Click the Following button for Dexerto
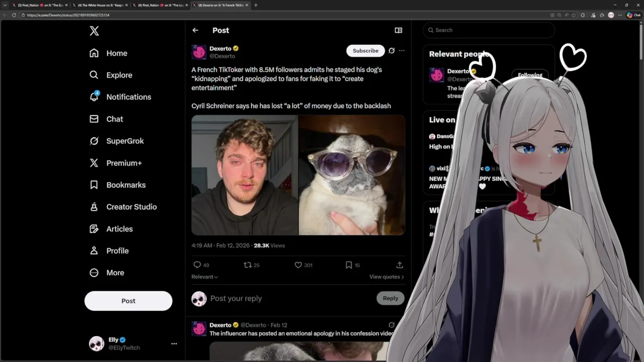 (530, 75)
